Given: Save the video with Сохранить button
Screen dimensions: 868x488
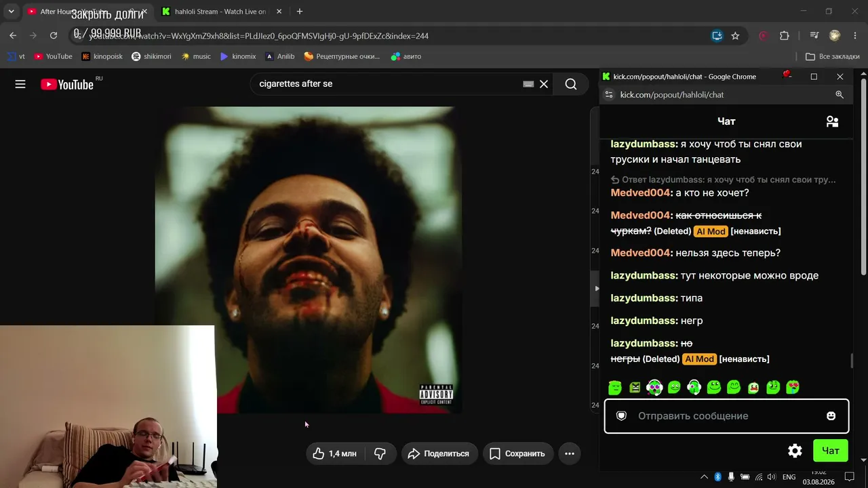Looking at the screenshot, I should 518,453.
